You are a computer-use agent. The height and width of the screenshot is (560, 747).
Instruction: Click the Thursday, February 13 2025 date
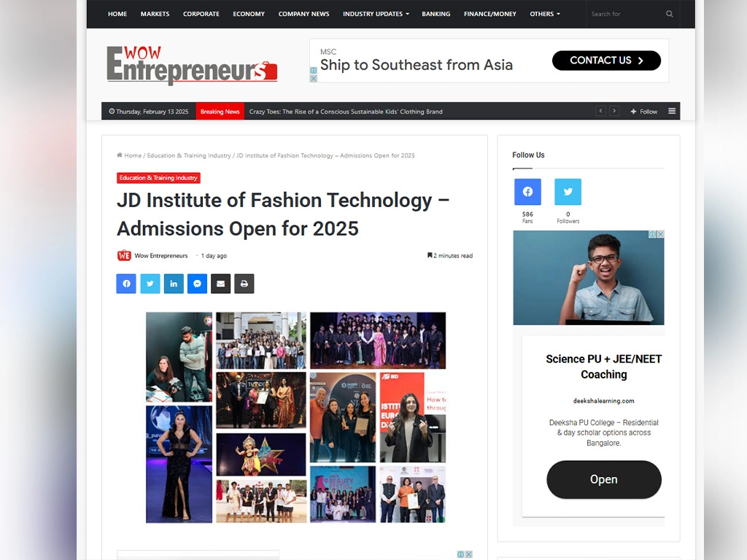pyautogui.click(x=149, y=112)
